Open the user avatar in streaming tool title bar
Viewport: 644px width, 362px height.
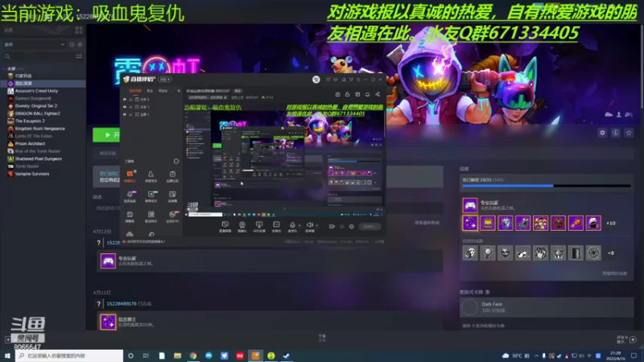pyautogui.click(x=316, y=79)
